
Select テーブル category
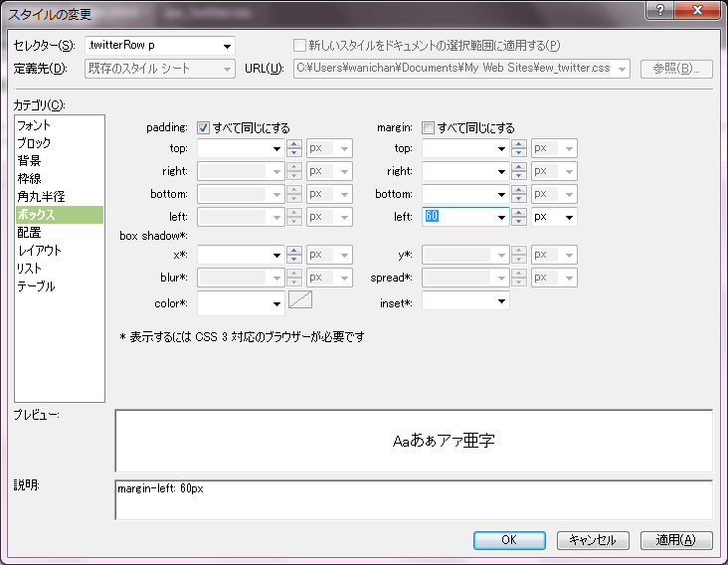pyautogui.click(x=60, y=286)
